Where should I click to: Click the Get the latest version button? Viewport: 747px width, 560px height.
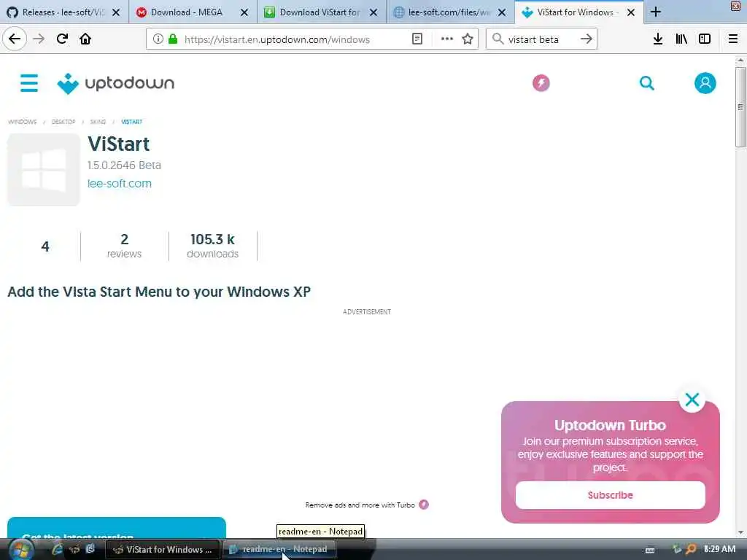tap(117, 528)
